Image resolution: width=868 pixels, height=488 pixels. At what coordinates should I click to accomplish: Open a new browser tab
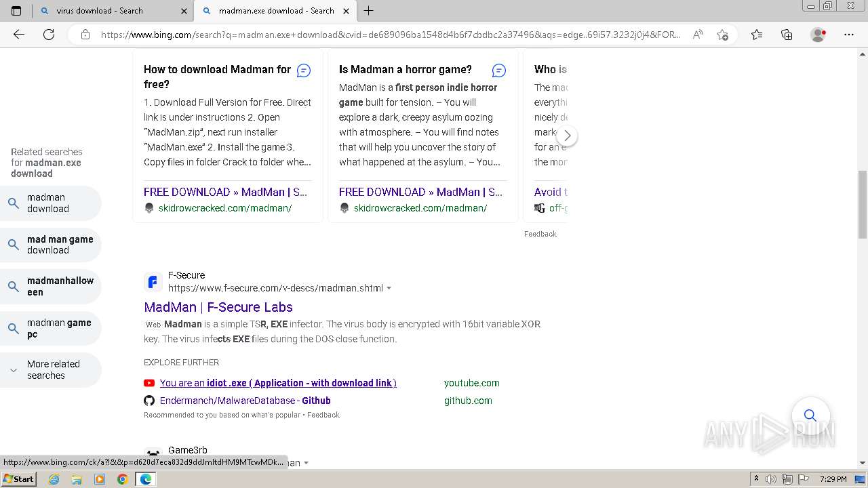[x=369, y=11]
